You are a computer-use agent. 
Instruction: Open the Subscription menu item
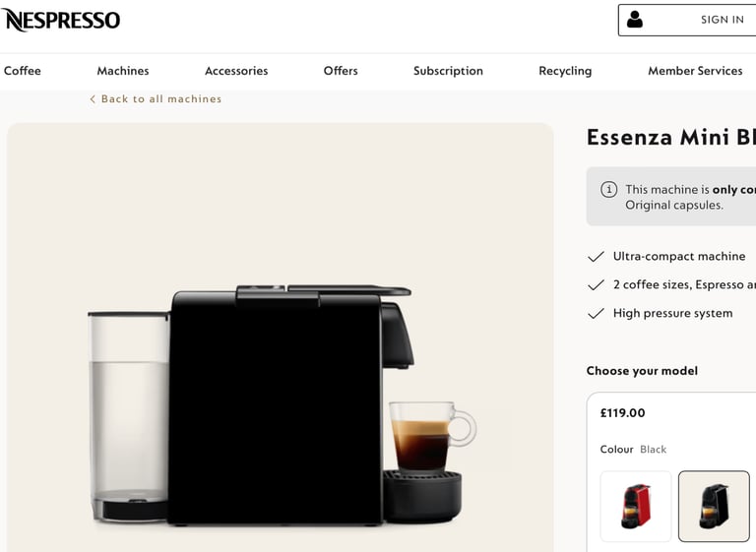coord(448,71)
